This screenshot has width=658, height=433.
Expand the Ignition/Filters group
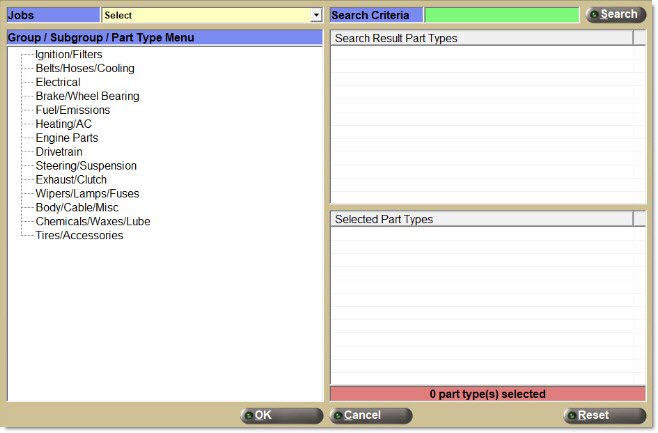click(x=68, y=54)
